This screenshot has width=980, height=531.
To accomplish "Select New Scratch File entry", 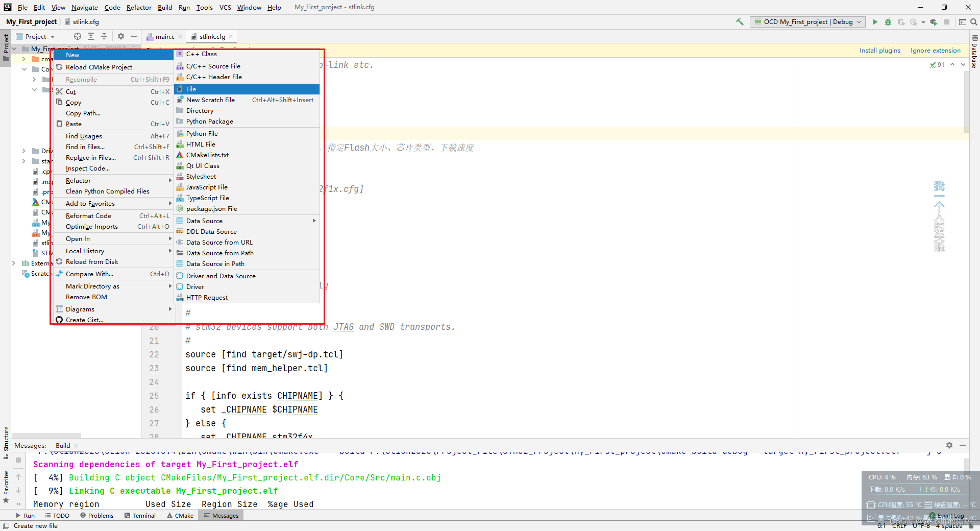I will click(x=247, y=100).
